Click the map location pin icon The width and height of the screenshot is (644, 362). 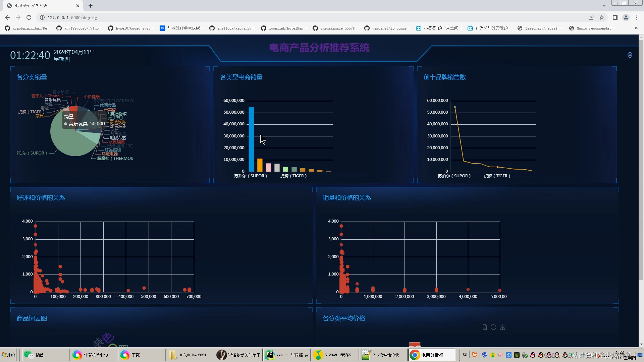pos(630,55)
